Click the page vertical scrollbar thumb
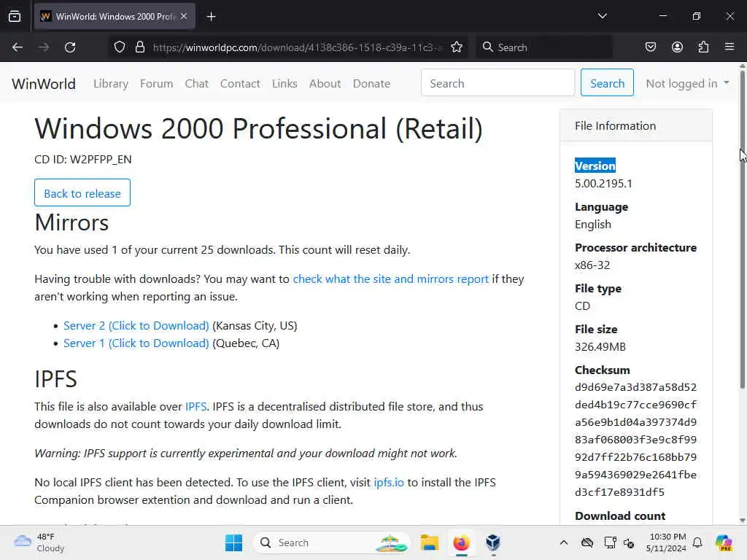Screen dimensions: 747x560 [x=742, y=228]
